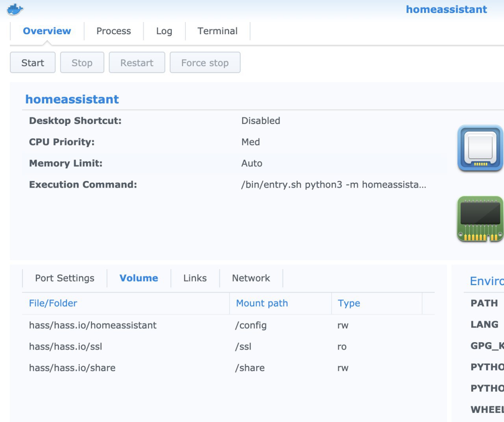Click the Auto Memory Limit value
This screenshot has width=504, height=422.
coord(252,163)
